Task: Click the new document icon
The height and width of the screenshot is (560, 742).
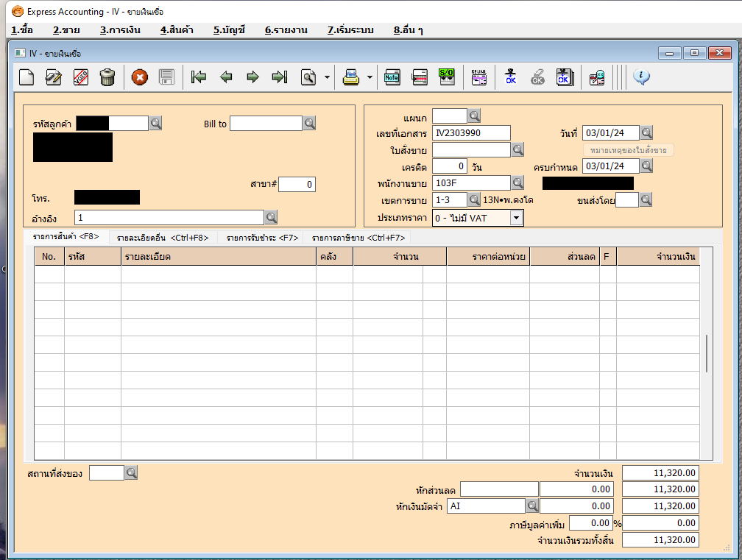Action: pyautogui.click(x=26, y=77)
